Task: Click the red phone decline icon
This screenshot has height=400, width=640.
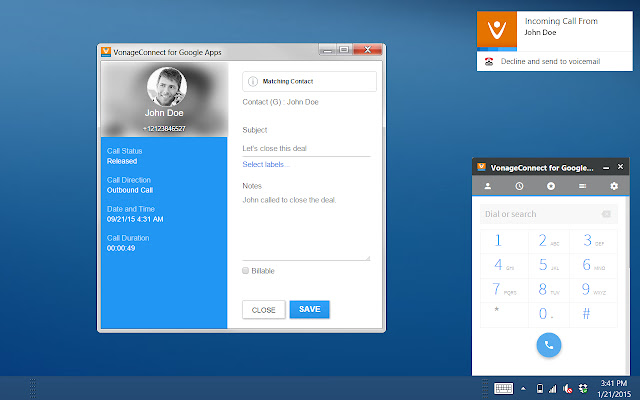Action: tap(489, 62)
